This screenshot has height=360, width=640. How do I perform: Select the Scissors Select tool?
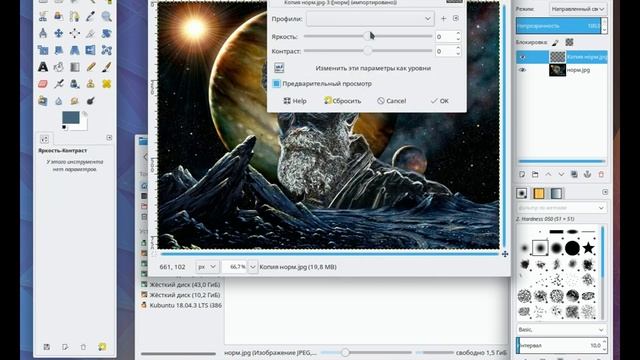[x=43, y=16]
